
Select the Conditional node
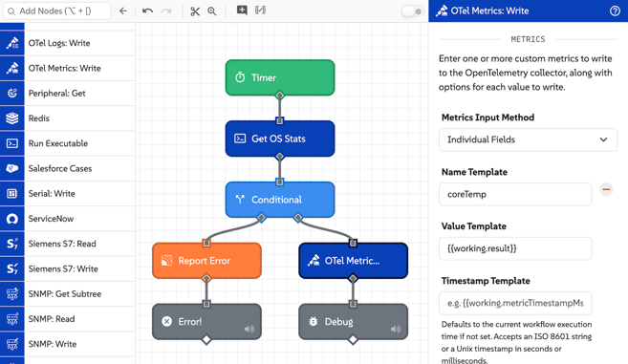[x=280, y=200]
